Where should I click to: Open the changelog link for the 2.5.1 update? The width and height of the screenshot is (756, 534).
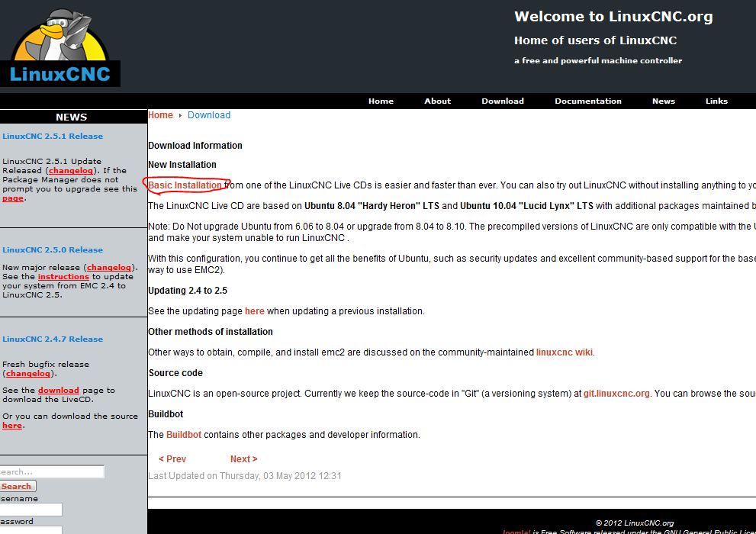(x=71, y=171)
